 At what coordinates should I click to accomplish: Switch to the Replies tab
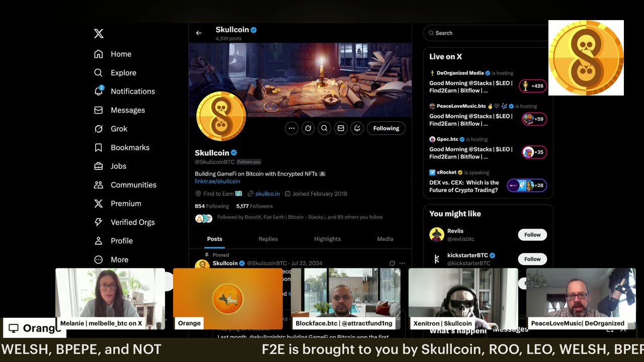268,239
